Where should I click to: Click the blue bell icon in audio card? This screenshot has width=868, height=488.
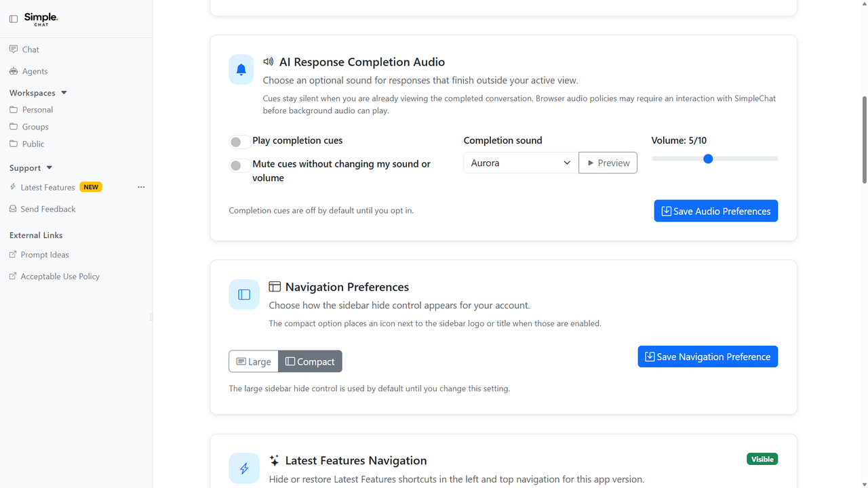(x=241, y=69)
